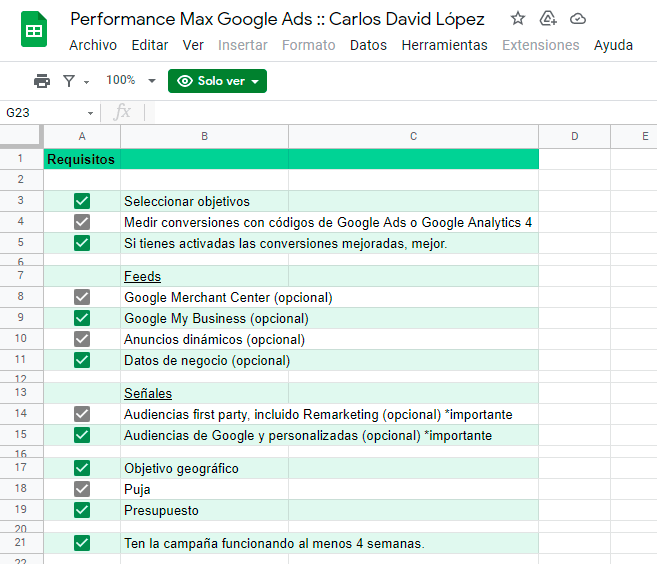
Task: Select column A header
Action: (x=82, y=136)
